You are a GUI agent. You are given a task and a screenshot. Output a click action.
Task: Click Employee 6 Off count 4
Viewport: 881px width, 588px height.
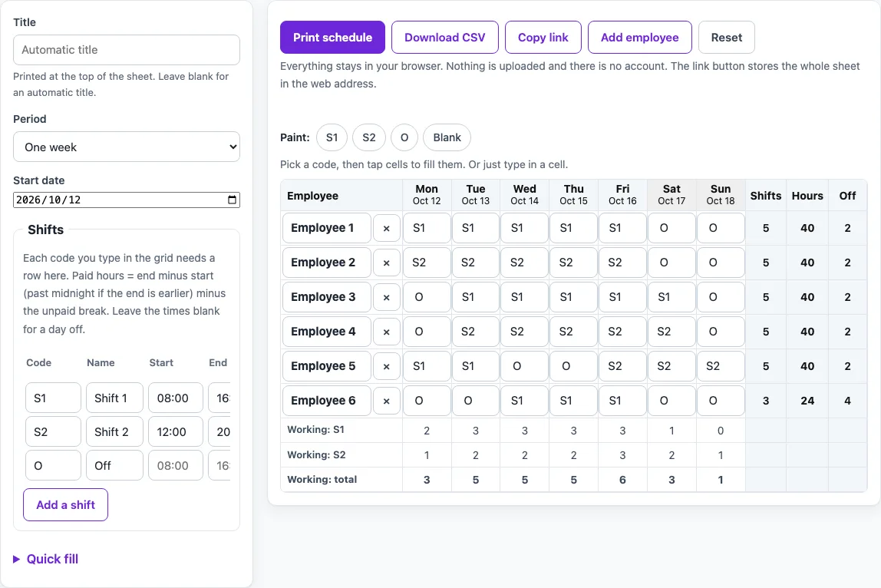[x=847, y=401]
